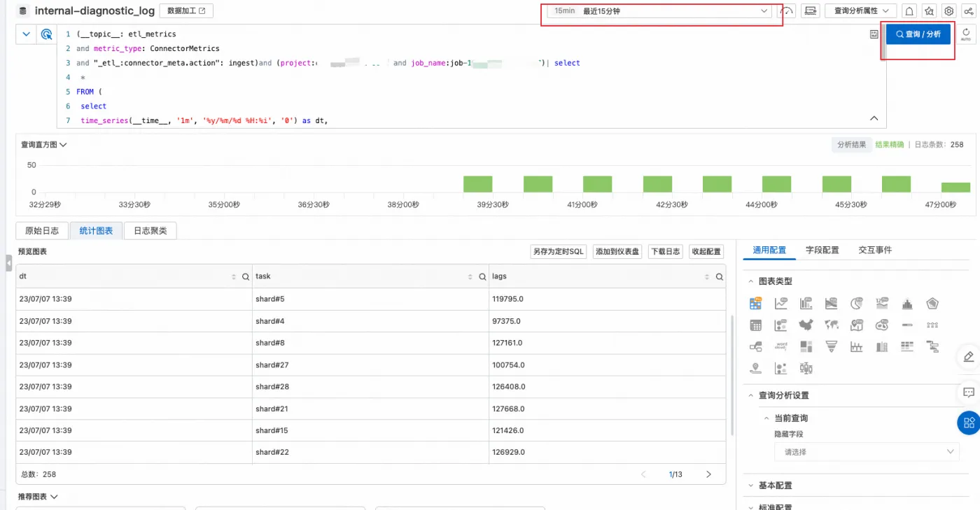Switch to the 统计图表 tab

pos(96,231)
